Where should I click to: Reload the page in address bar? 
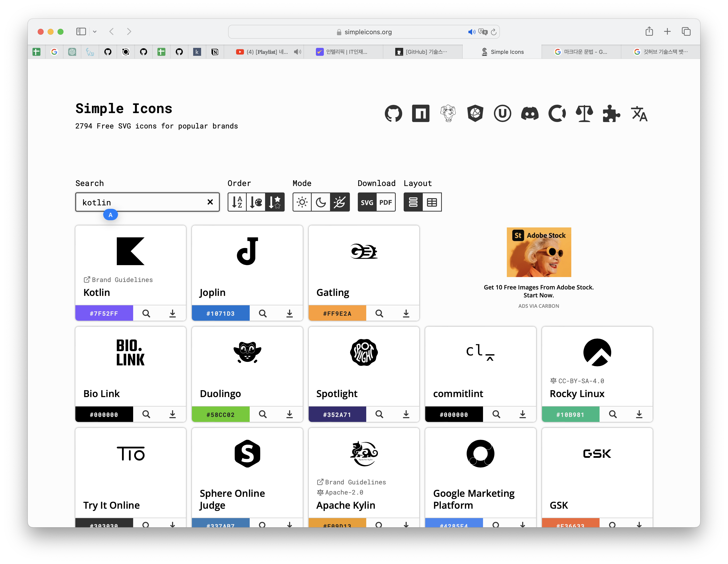point(494,32)
